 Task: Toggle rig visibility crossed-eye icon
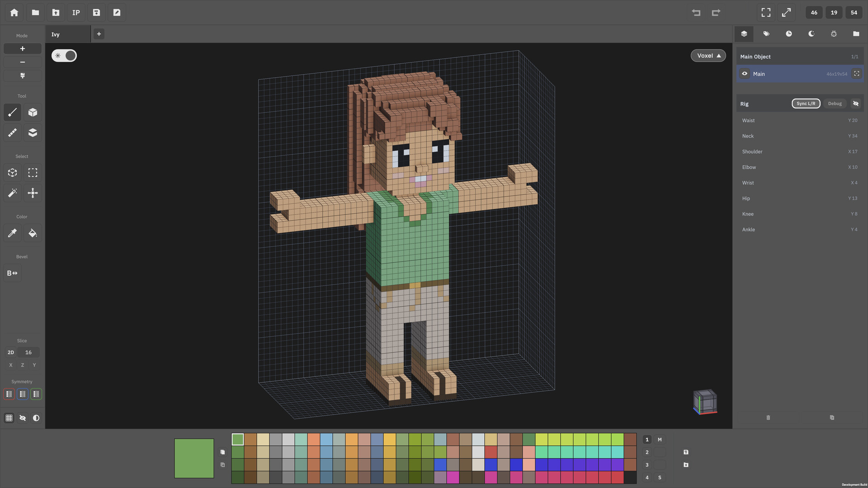point(856,103)
